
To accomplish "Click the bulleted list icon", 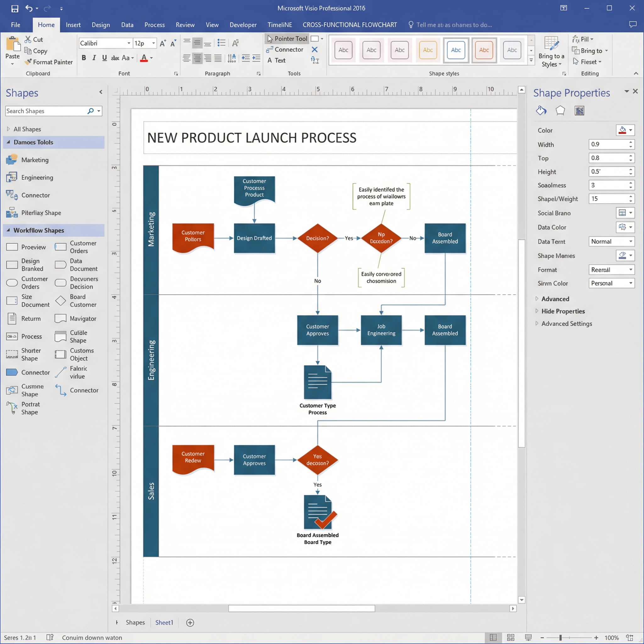I will coord(221,43).
